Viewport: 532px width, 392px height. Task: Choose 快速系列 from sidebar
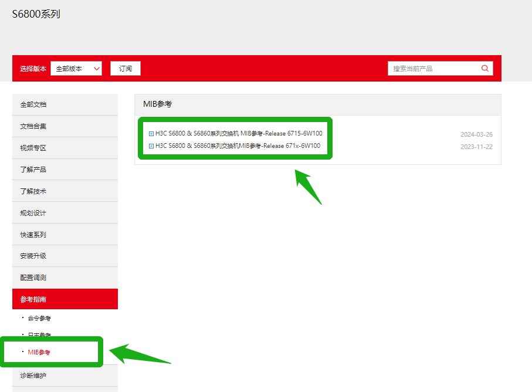click(65, 235)
